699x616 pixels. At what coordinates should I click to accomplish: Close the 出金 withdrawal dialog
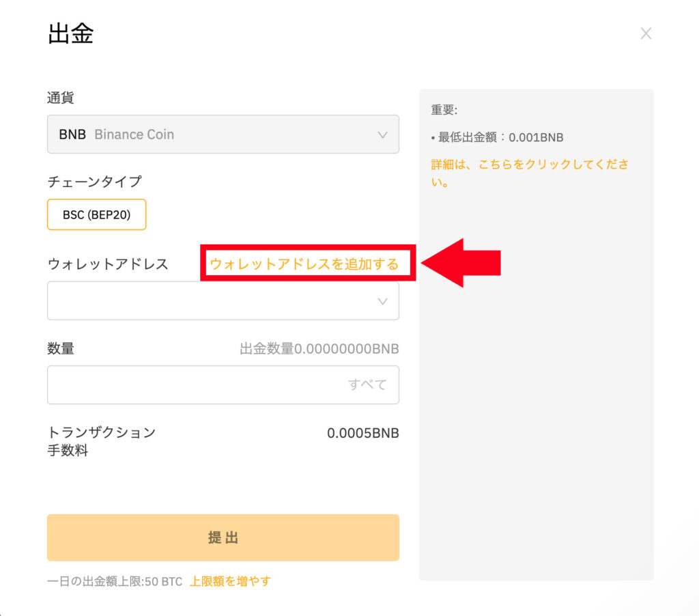pos(646,33)
